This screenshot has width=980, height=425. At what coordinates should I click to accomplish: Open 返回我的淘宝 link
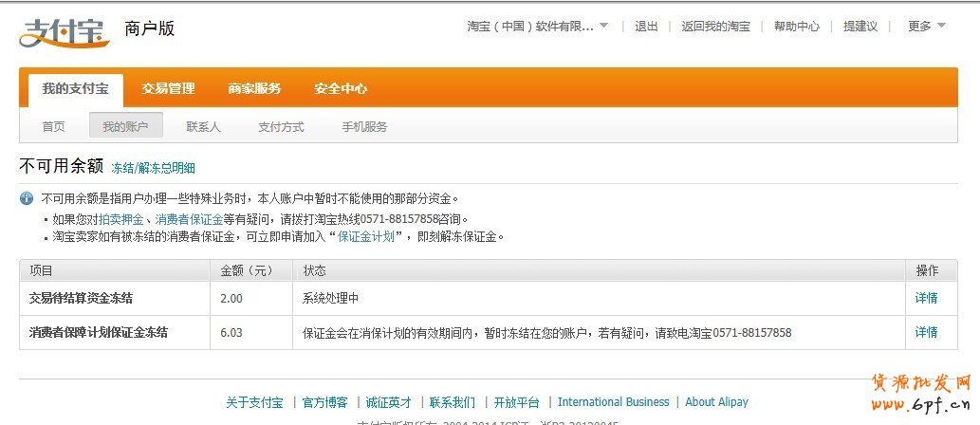715,27
